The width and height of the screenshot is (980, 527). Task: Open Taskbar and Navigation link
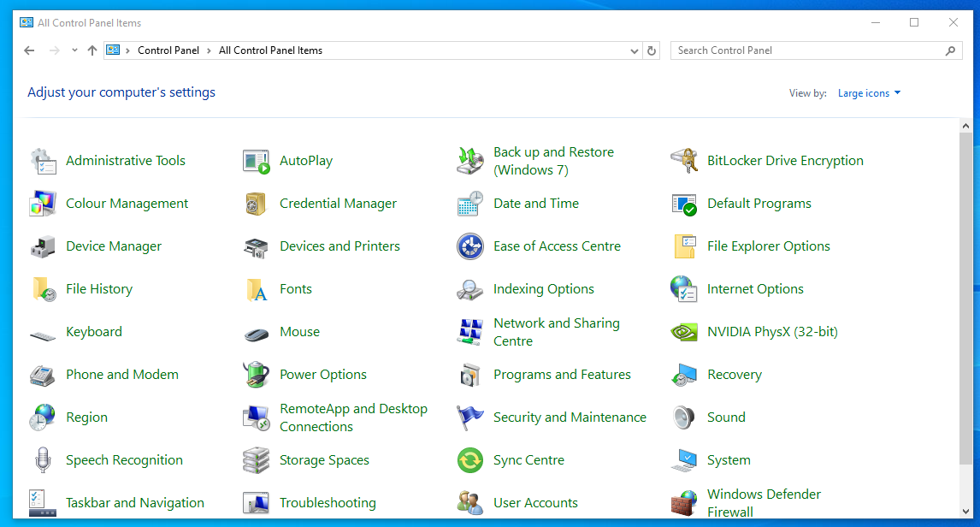(135, 503)
